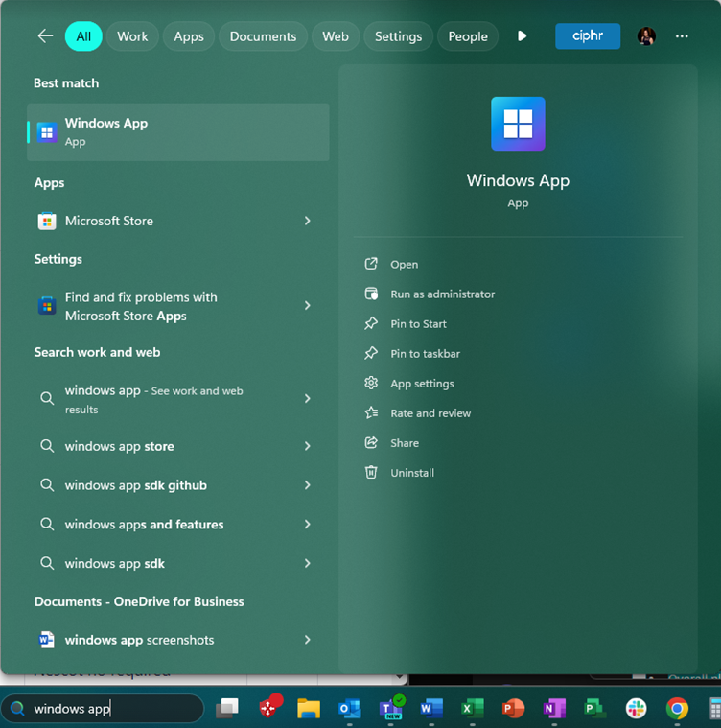Open OneNote from the taskbar

[554, 709]
